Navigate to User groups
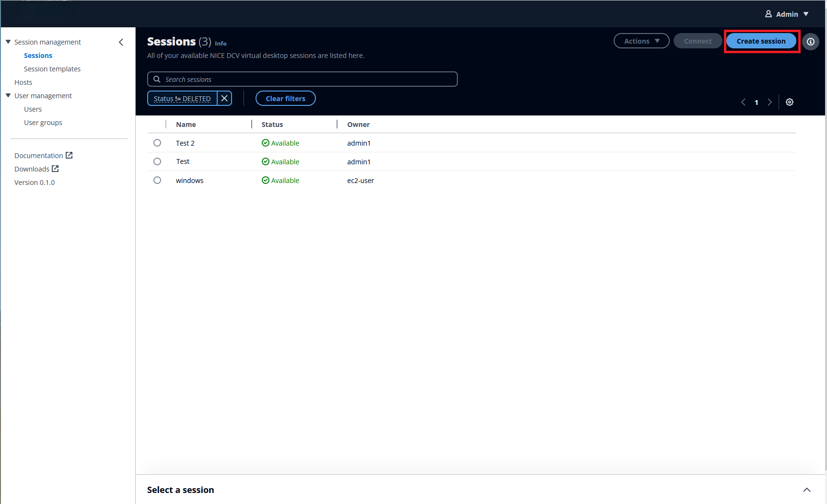This screenshot has width=827, height=504. 43,122
